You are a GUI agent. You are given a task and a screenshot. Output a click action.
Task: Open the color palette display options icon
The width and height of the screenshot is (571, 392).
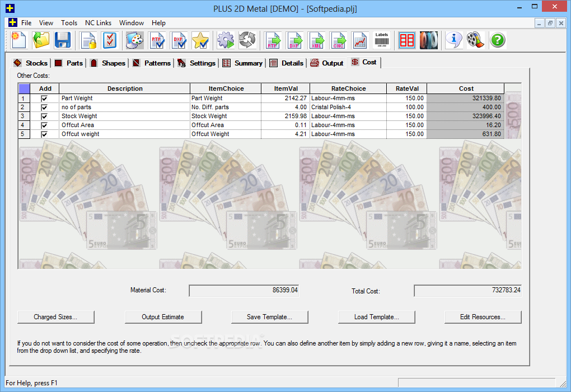point(135,40)
